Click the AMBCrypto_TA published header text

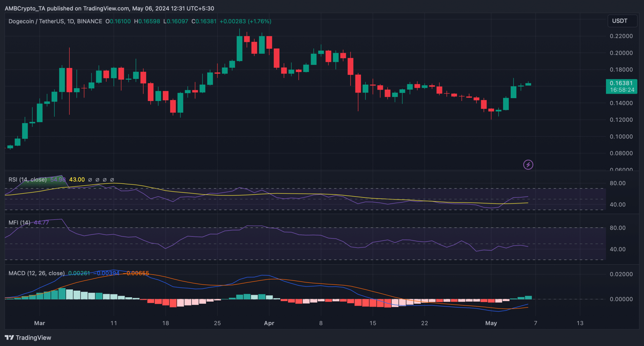(x=109, y=8)
